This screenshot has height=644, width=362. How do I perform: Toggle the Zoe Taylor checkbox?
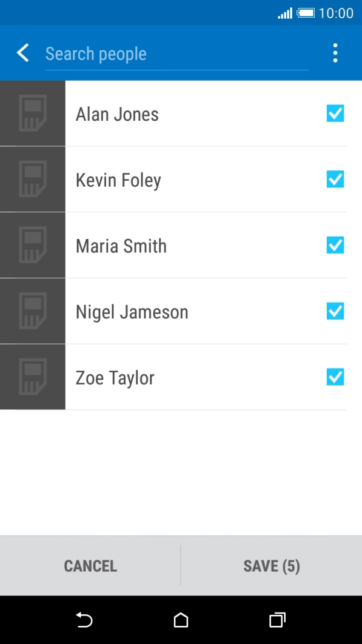pyautogui.click(x=335, y=377)
